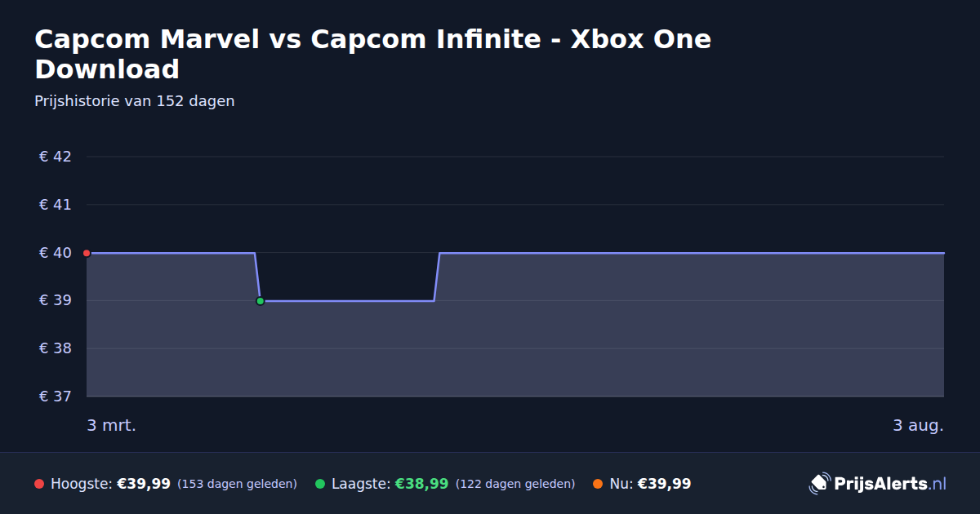This screenshot has width=980, height=514.
Task: Click the € 41 axis label
Action: [55, 205]
